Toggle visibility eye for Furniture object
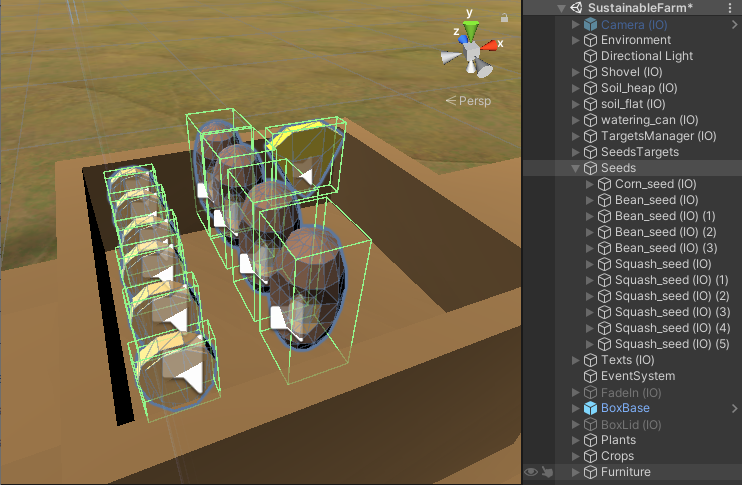Screen dimensions: 742x485 (531, 472)
